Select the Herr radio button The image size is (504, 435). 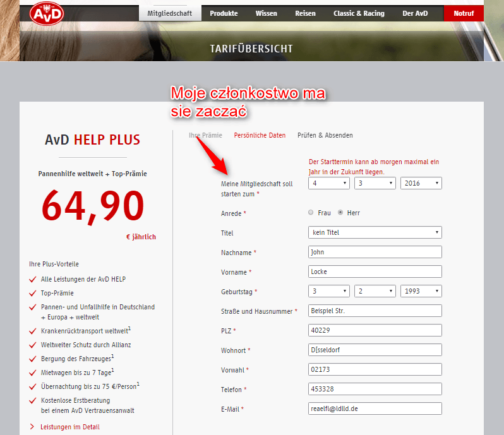point(340,212)
